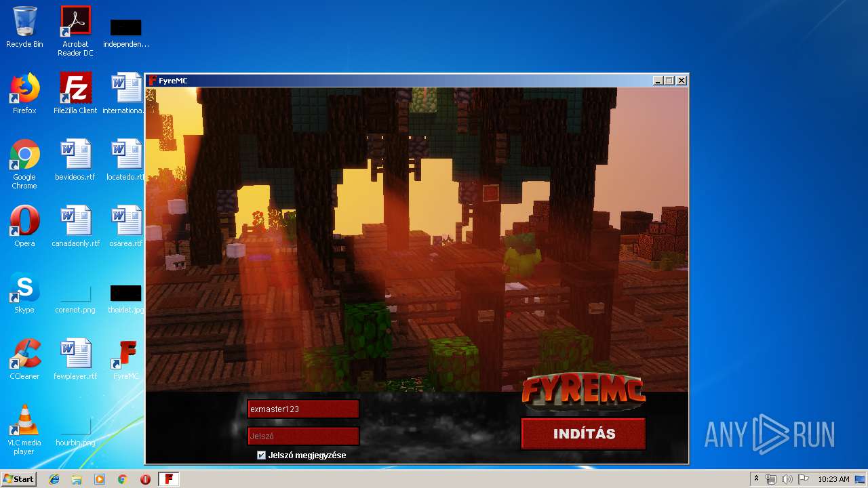Select locatedo.rtf document icon

click(x=126, y=160)
